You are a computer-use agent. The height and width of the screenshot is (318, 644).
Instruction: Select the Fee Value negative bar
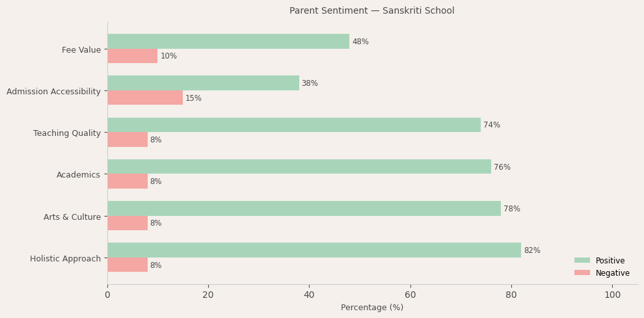(133, 57)
